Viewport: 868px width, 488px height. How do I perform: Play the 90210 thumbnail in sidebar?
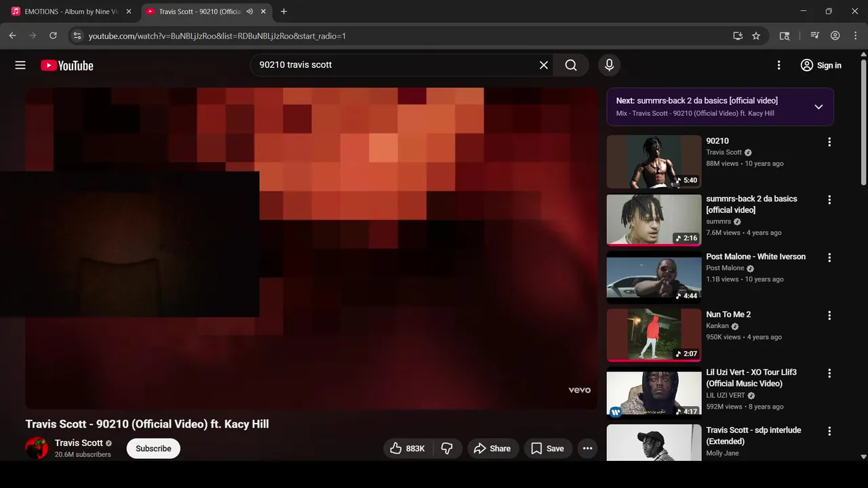point(654,161)
